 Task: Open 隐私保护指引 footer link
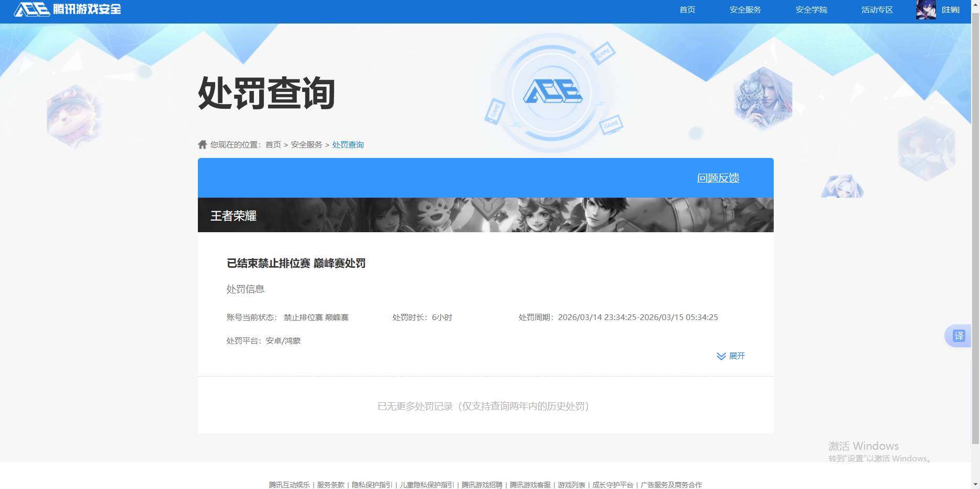(x=373, y=485)
